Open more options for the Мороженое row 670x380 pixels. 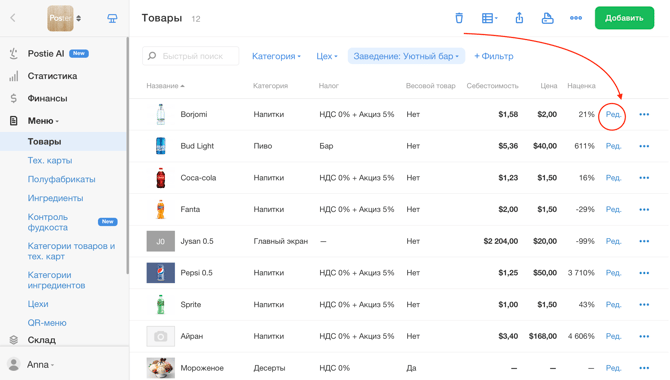pos(644,368)
